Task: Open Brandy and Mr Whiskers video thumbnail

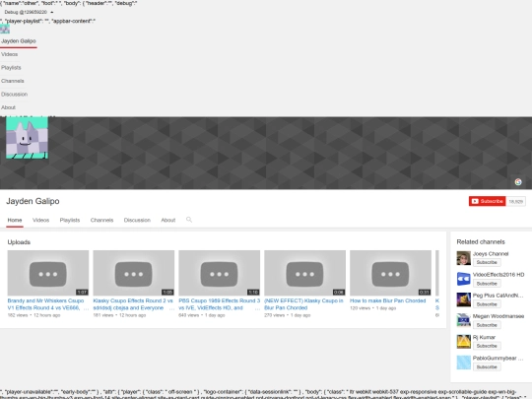Action: click(48, 273)
